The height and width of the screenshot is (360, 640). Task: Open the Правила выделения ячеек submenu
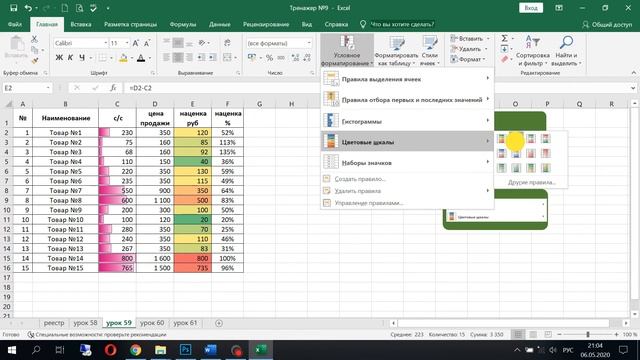(407, 79)
